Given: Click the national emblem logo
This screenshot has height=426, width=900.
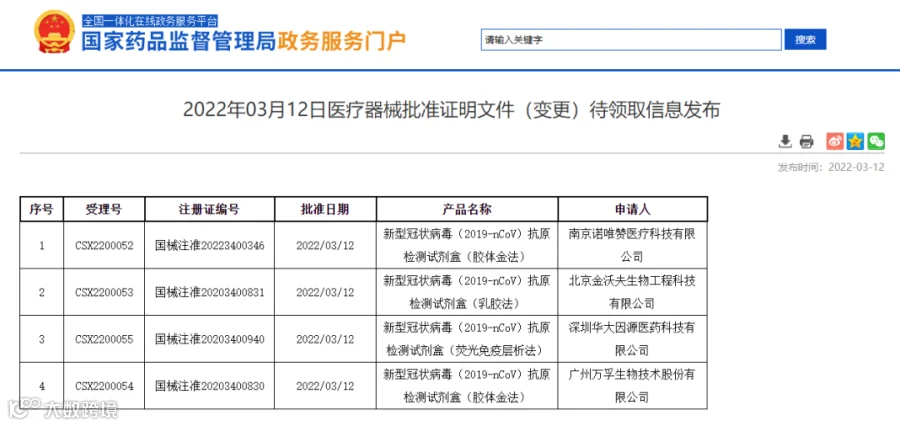Looking at the screenshot, I should pyautogui.click(x=53, y=32).
